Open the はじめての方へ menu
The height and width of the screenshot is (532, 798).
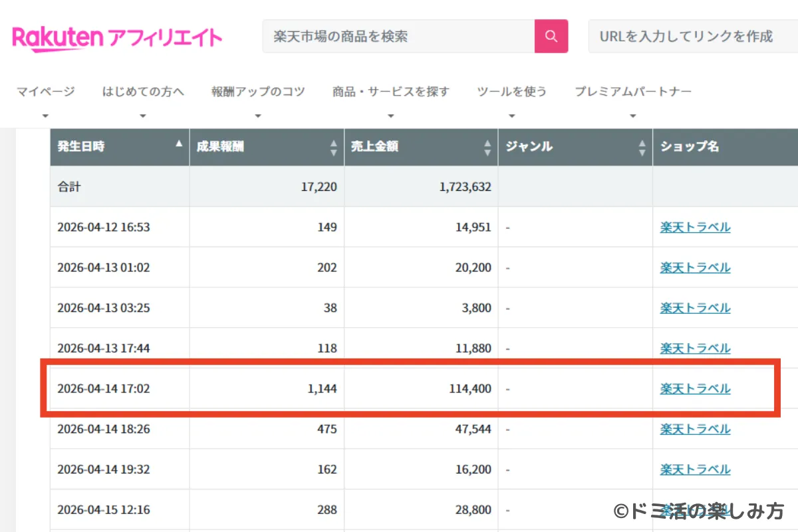tap(143, 92)
